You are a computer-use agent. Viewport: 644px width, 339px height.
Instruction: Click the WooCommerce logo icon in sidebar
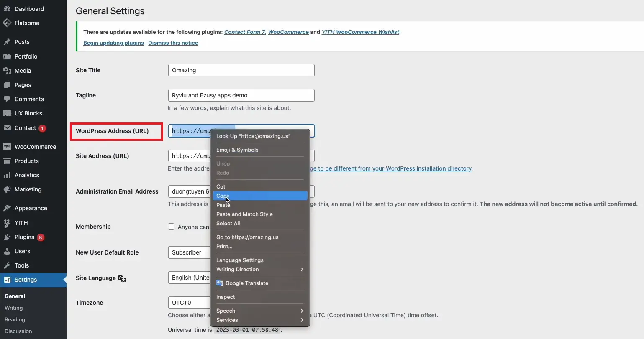[7, 147]
